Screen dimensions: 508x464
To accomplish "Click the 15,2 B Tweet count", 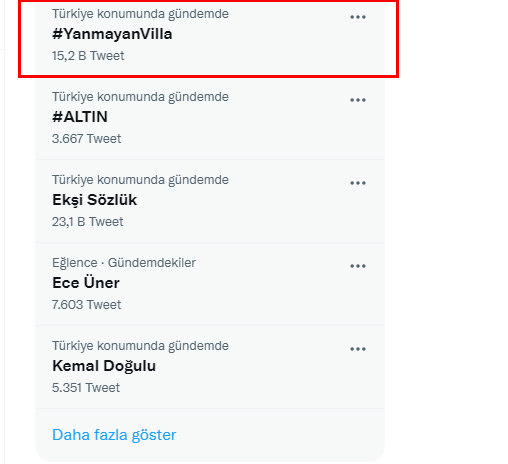I will [88, 56].
